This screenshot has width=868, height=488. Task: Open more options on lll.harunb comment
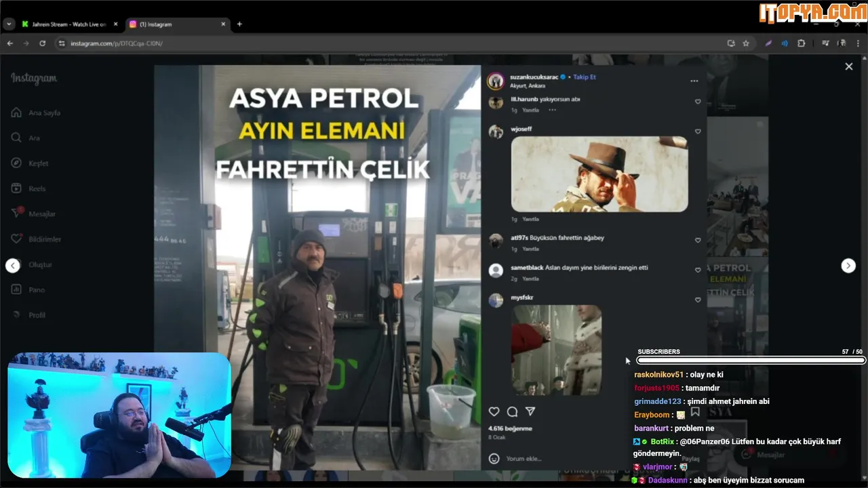pyautogui.click(x=552, y=110)
